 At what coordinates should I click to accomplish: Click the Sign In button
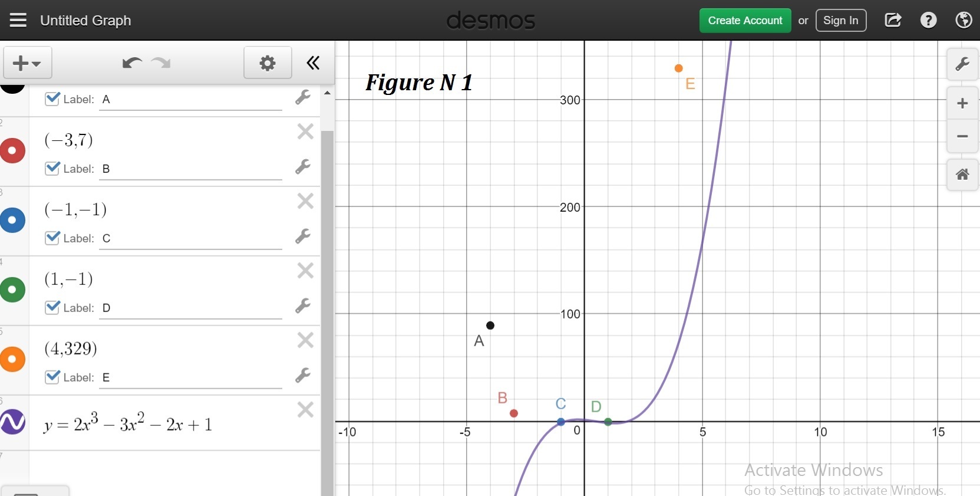click(x=841, y=21)
